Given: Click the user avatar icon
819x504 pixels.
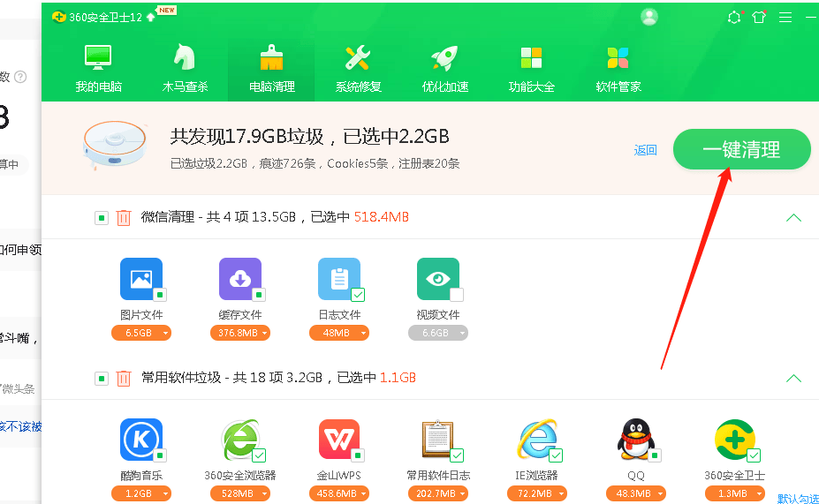Looking at the screenshot, I should tap(649, 17).
